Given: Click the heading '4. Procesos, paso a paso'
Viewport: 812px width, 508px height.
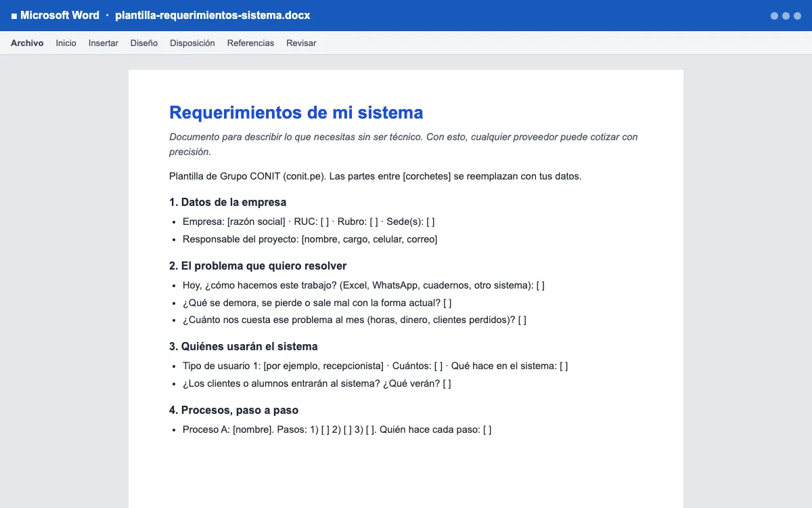Looking at the screenshot, I should coord(234,410).
